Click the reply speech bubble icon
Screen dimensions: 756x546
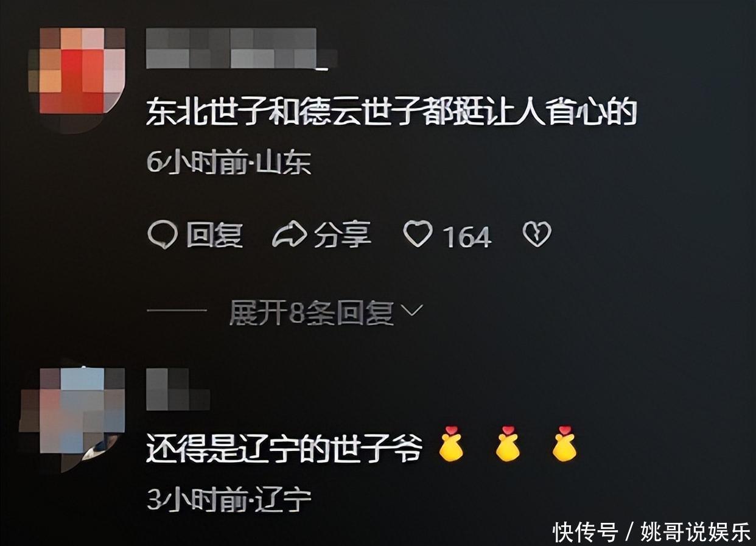click(163, 235)
